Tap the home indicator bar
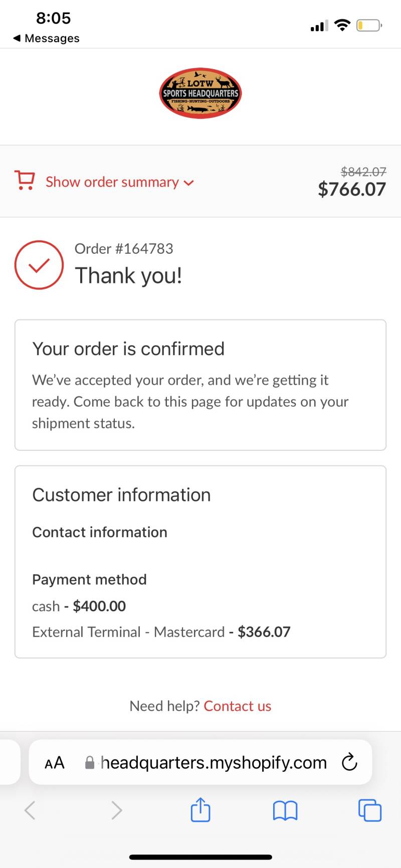 pos(200,857)
